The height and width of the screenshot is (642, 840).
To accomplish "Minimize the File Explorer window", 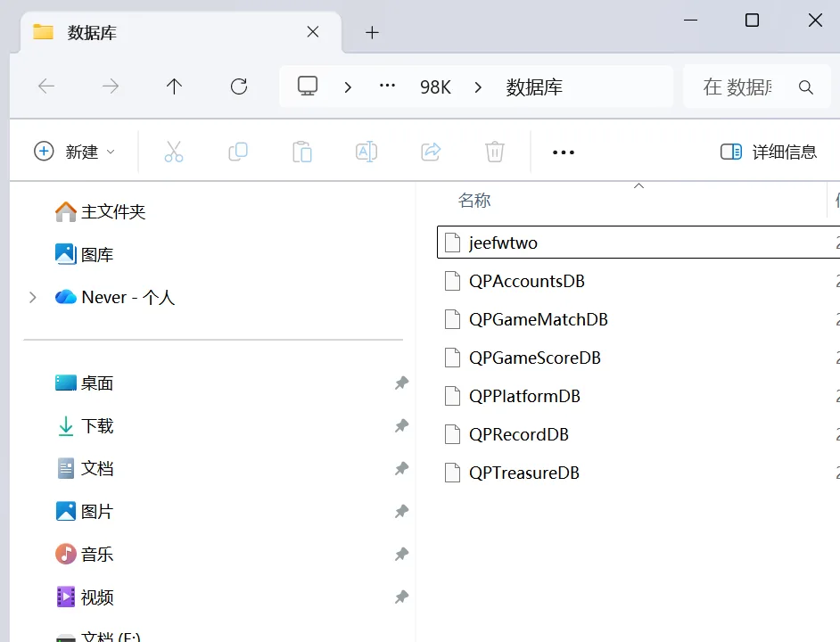I will [x=690, y=21].
